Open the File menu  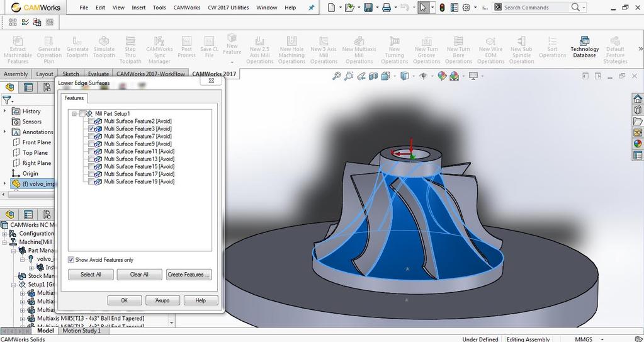(x=84, y=8)
